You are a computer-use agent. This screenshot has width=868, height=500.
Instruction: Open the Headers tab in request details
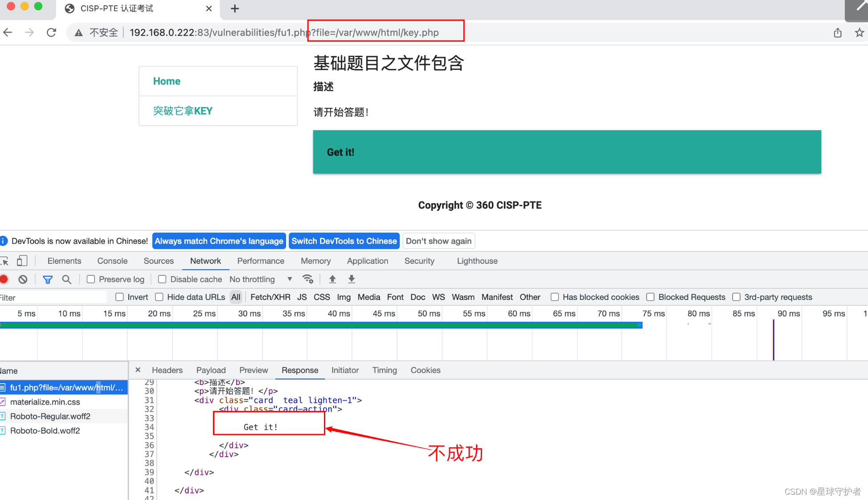(x=167, y=370)
